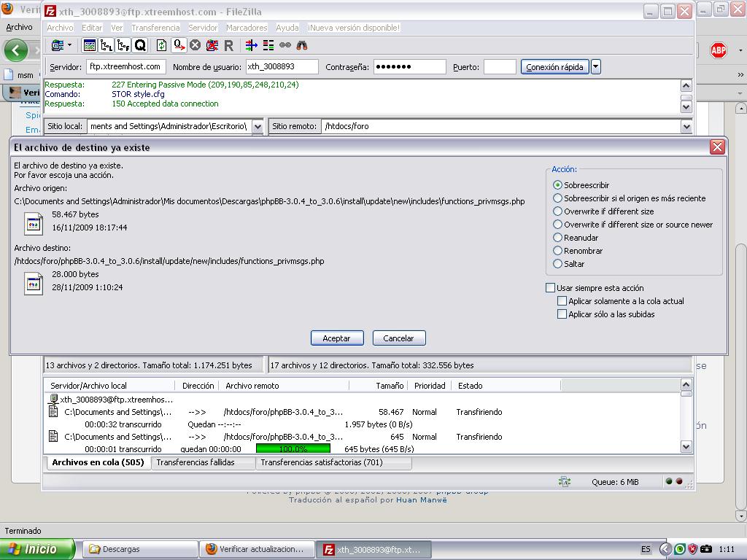Open the Site Manager icon in FileZilla toolbar
This screenshot has width=747, height=560.
pos(57,45)
